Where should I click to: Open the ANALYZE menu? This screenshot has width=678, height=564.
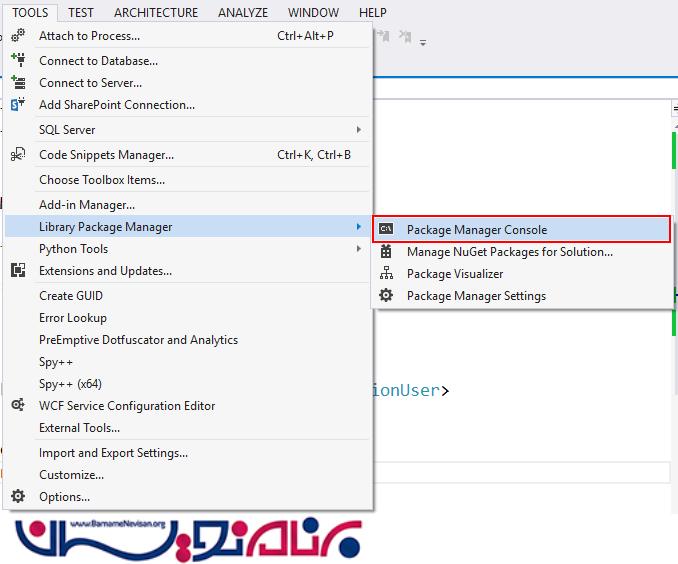click(x=243, y=12)
